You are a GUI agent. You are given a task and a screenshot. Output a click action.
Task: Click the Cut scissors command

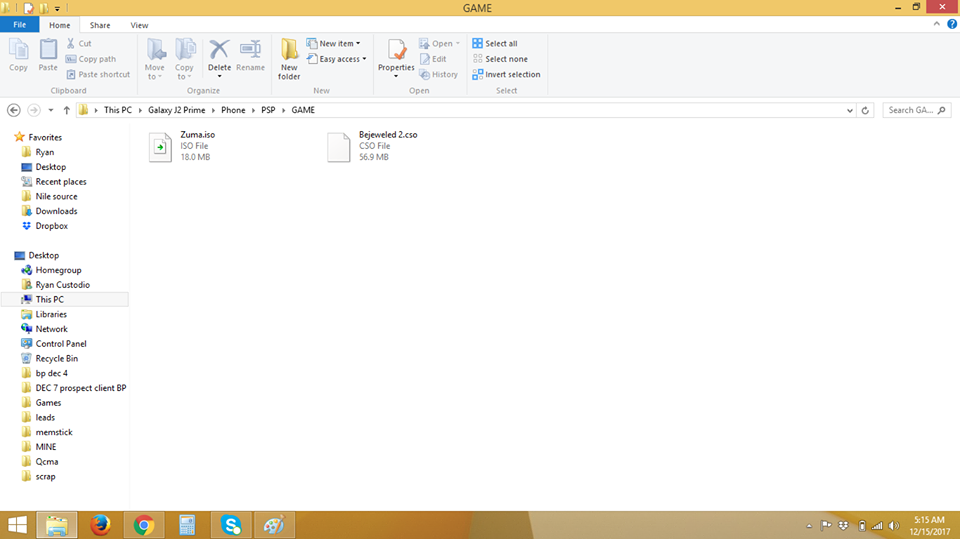(78, 43)
